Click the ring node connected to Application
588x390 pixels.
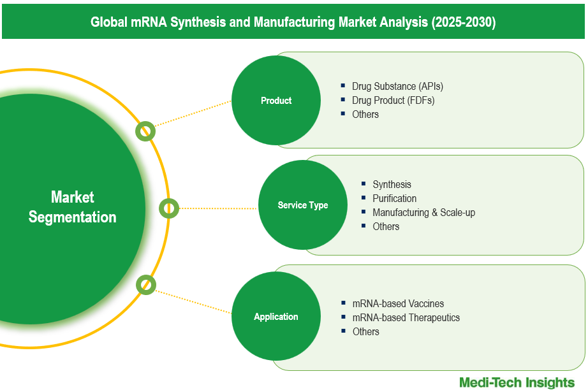(146, 285)
